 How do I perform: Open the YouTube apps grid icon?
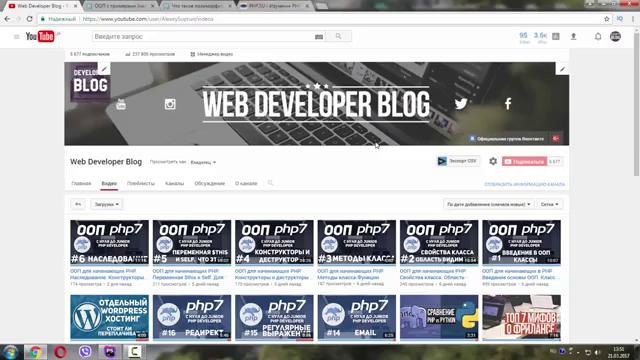[x=556, y=36]
